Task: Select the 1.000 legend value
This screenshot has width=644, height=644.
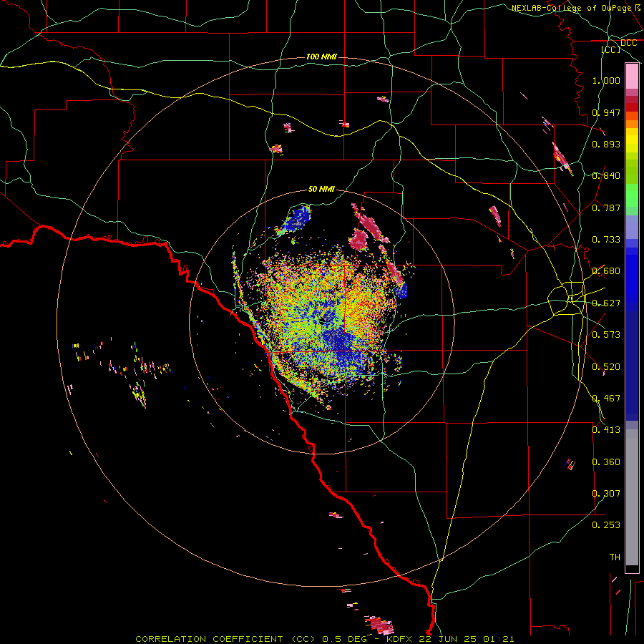Action: pos(606,80)
